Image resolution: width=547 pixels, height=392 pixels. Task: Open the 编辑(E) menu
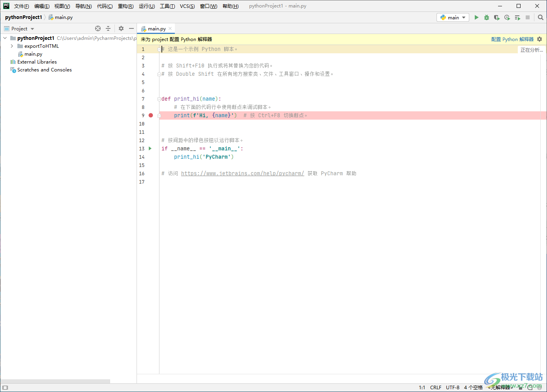42,6
